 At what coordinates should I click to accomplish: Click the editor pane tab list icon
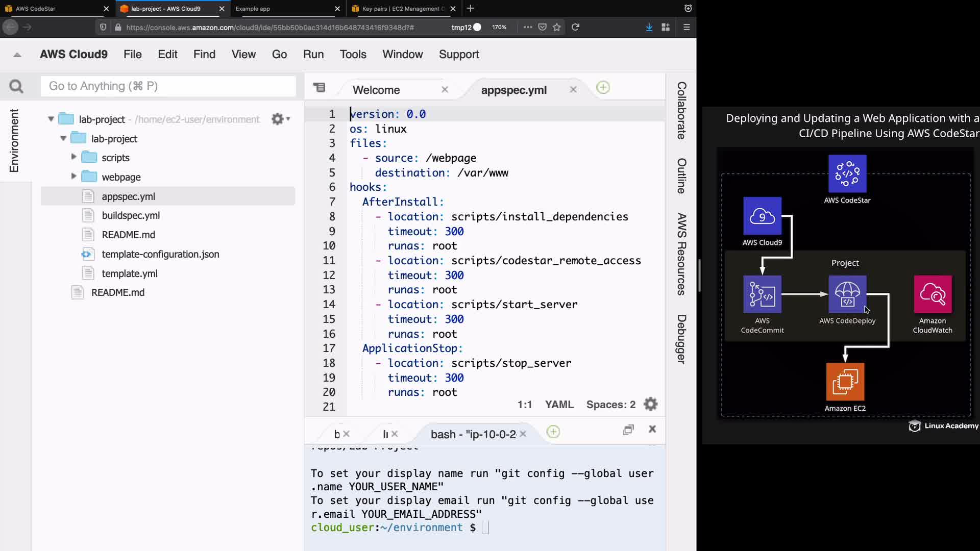click(319, 88)
